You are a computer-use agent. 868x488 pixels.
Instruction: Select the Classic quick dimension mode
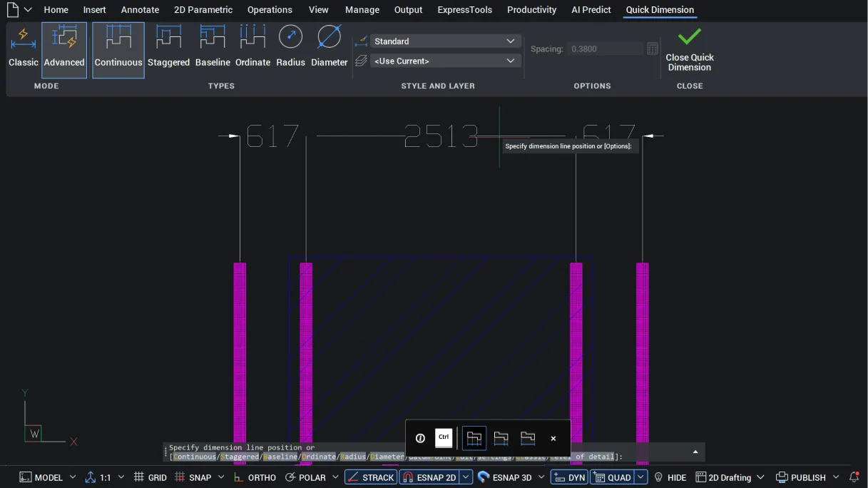pos(23,49)
